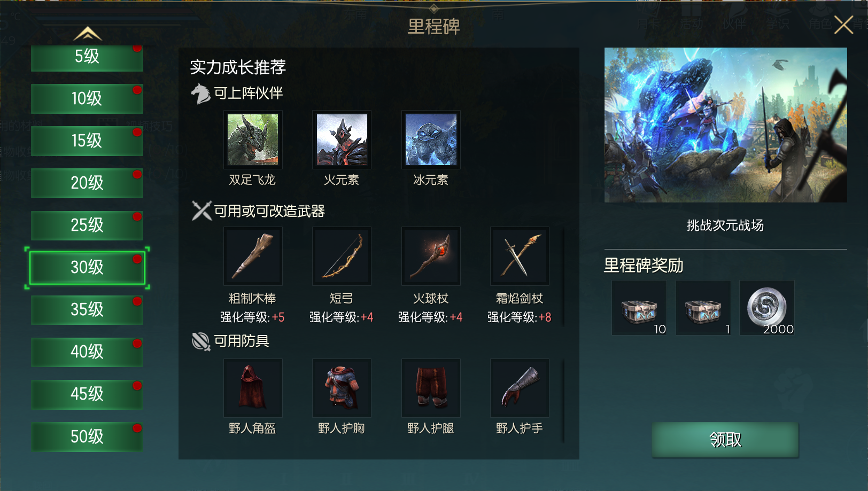Select the 短弓 bow icon
The image size is (868, 491).
tap(342, 256)
